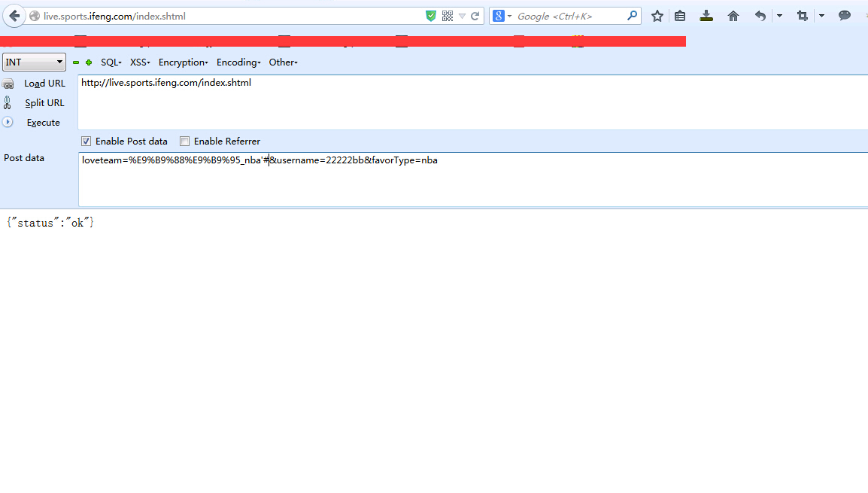Open search engine selector arrow

pyautogui.click(x=509, y=16)
